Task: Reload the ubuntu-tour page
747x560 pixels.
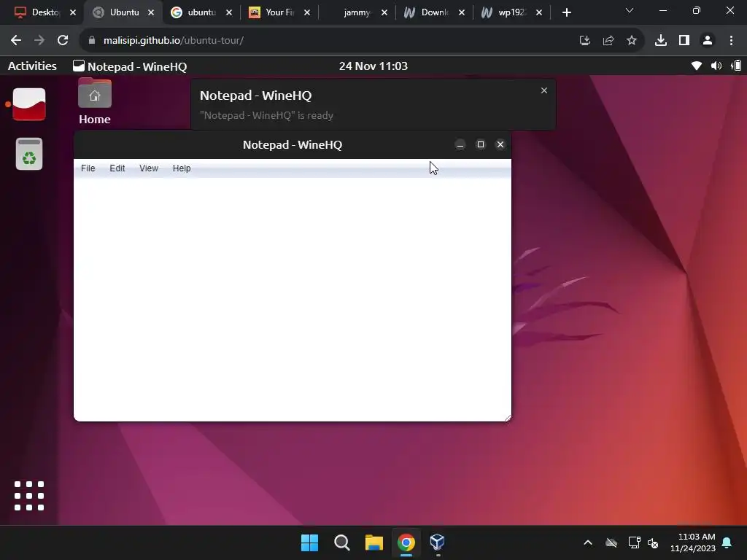Action: 63,41
